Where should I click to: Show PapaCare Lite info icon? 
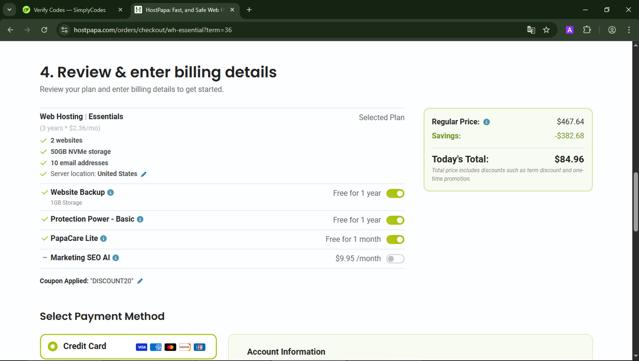[x=104, y=238]
